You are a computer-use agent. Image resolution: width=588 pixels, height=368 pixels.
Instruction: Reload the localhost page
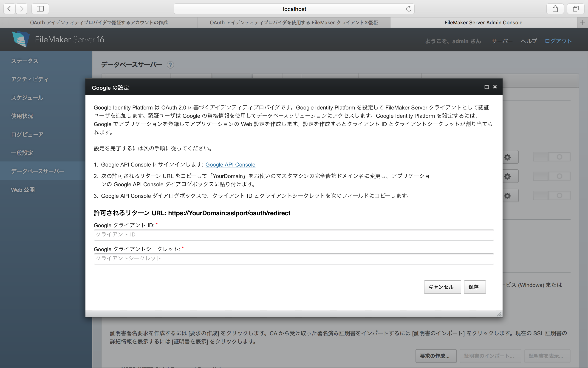click(x=409, y=9)
